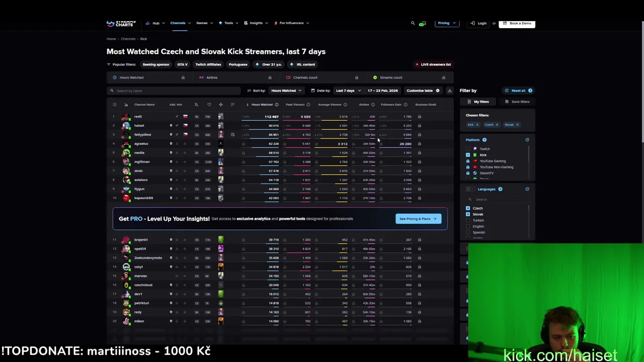Open the Channels navigation menu
This screenshot has height=362, width=644.
180,23
